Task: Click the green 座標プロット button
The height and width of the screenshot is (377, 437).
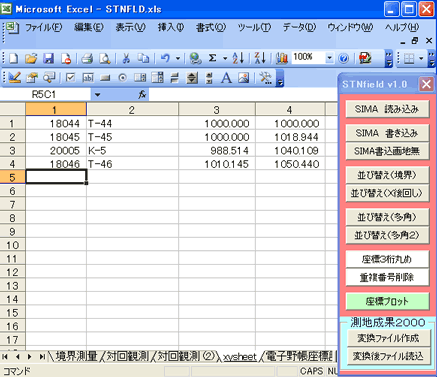Action: 387,301
